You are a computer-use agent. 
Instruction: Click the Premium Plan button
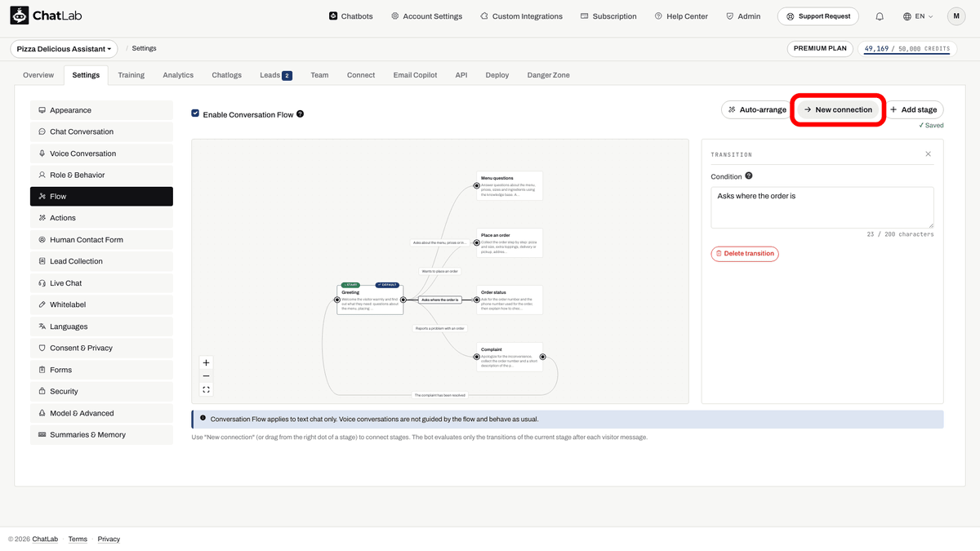tap(821, 49)
